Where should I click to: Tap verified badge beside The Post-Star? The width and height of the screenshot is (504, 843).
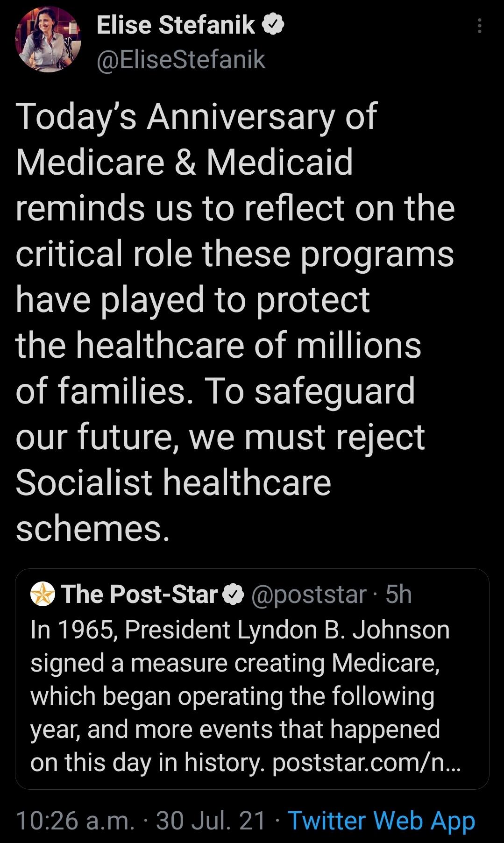(232, 595)
